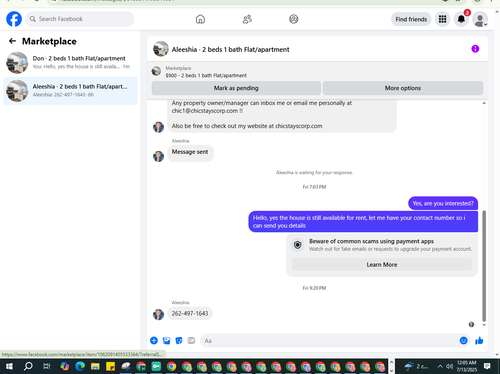
Task: Click the chic1@chicstayscorp.com email address
Action: coord(205,111)
